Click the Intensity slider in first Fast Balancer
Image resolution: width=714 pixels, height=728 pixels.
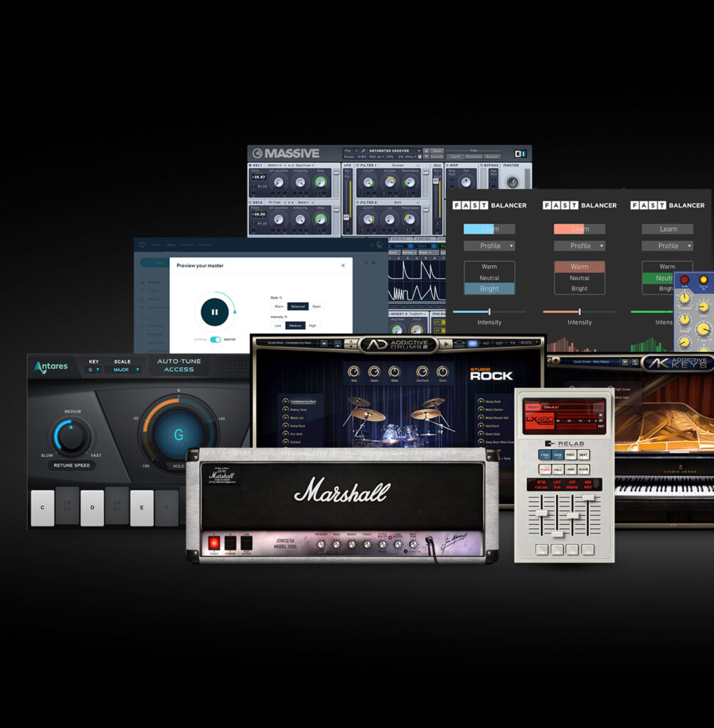click(489, 311)
